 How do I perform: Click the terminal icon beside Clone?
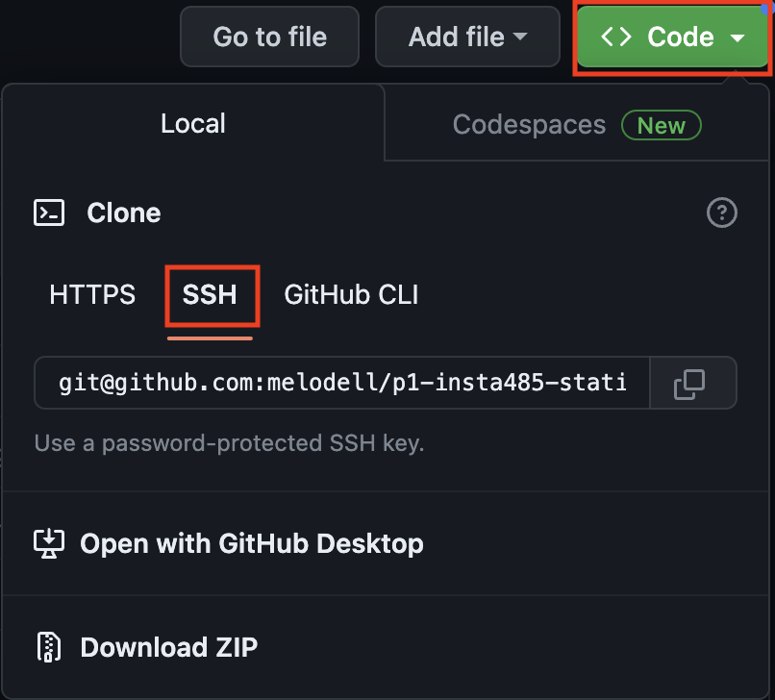[x=49, y=212]
